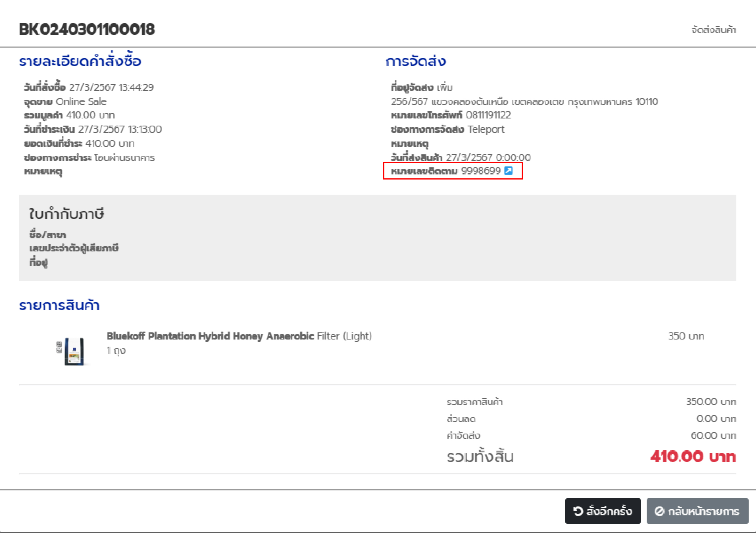Click the reorder arrow icon on สั่งอีกครั้ง

click(578, 511)
